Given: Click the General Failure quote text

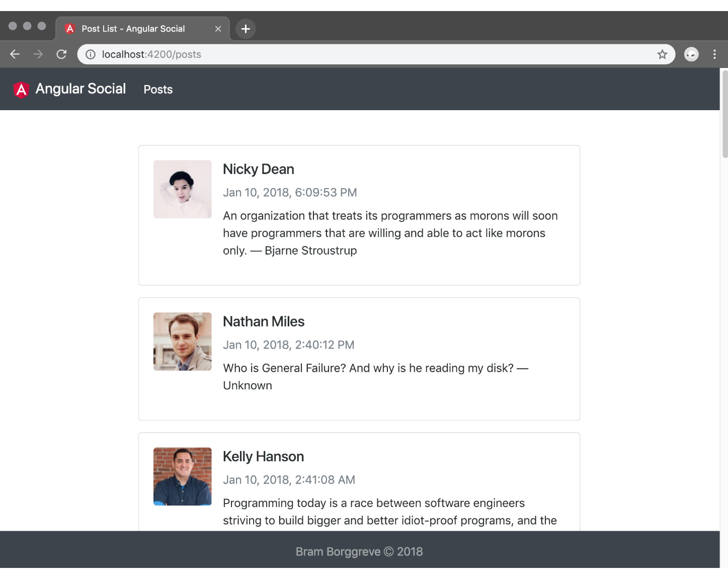Looking at the screenshot, I should click(x=376, y=377).
